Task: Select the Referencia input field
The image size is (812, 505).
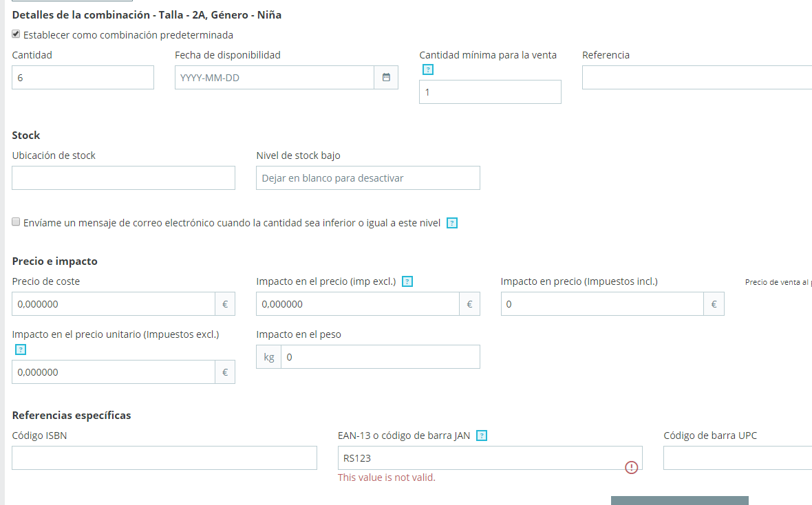Action: click(696, 78)
